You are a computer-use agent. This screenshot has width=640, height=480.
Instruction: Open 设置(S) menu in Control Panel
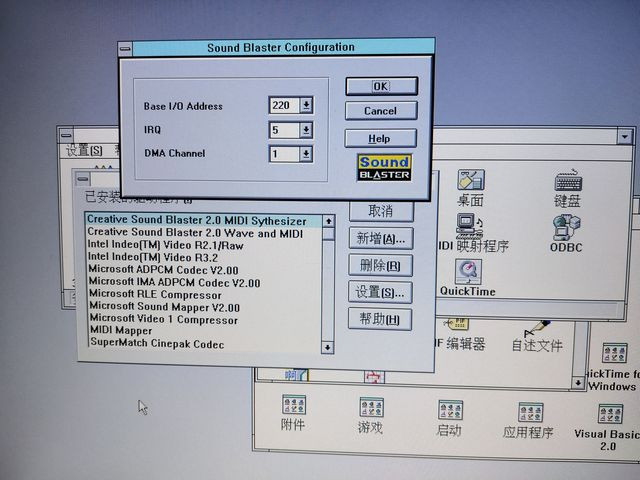coord(84,151)
